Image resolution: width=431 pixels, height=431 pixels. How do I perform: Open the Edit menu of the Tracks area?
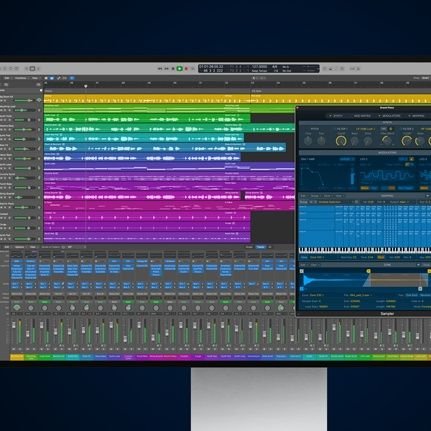(6, 78)
